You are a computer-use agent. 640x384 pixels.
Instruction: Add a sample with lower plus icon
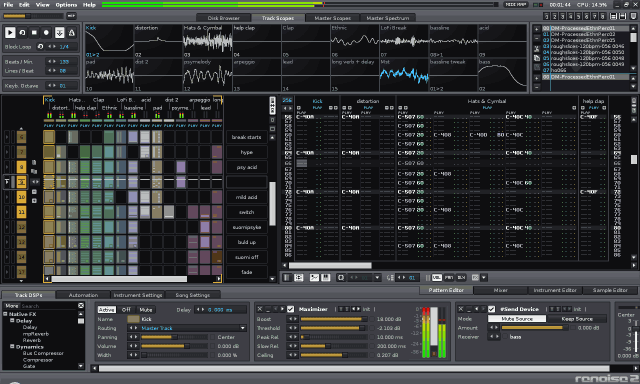tap(537, 78)
